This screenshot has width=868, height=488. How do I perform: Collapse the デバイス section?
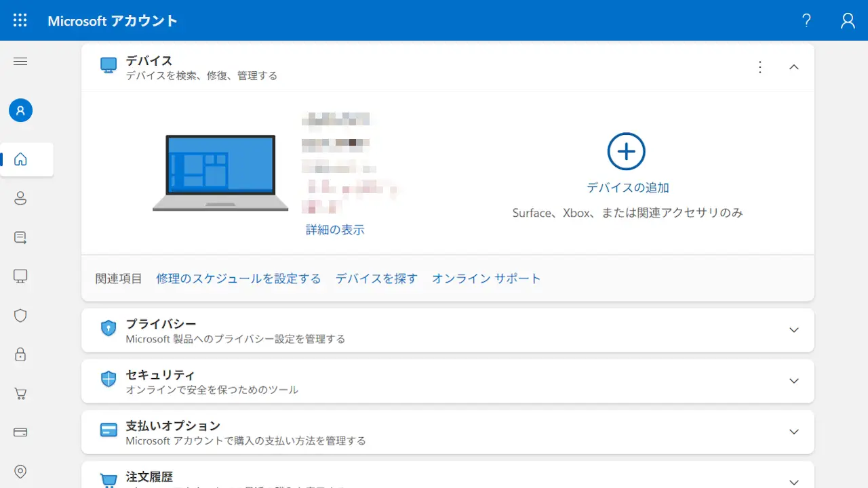(794, 67)
